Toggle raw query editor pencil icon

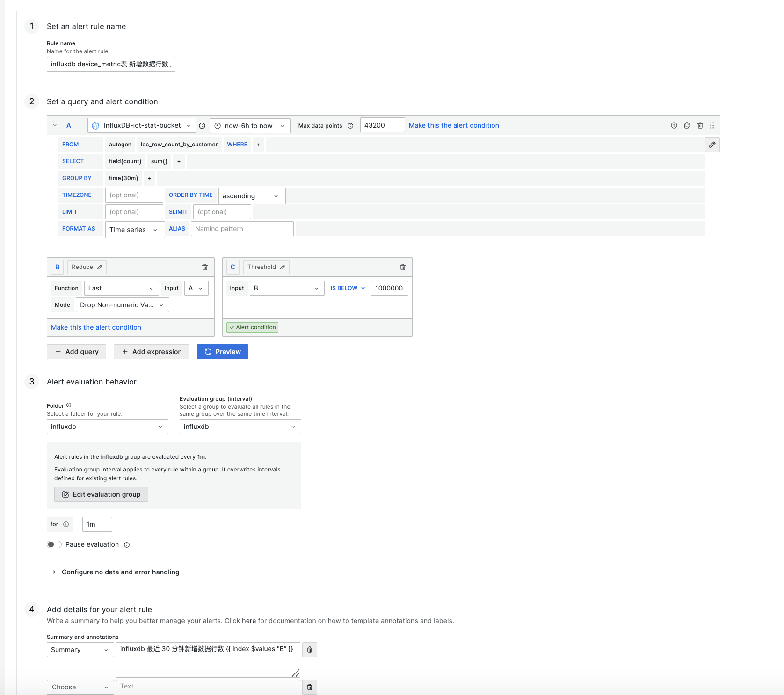(x=712, y=145)
